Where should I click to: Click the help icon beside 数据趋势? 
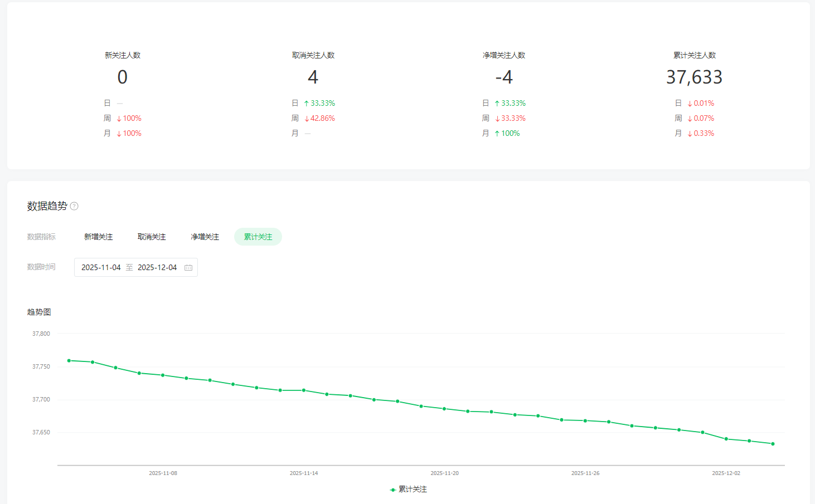coord(74,206)
